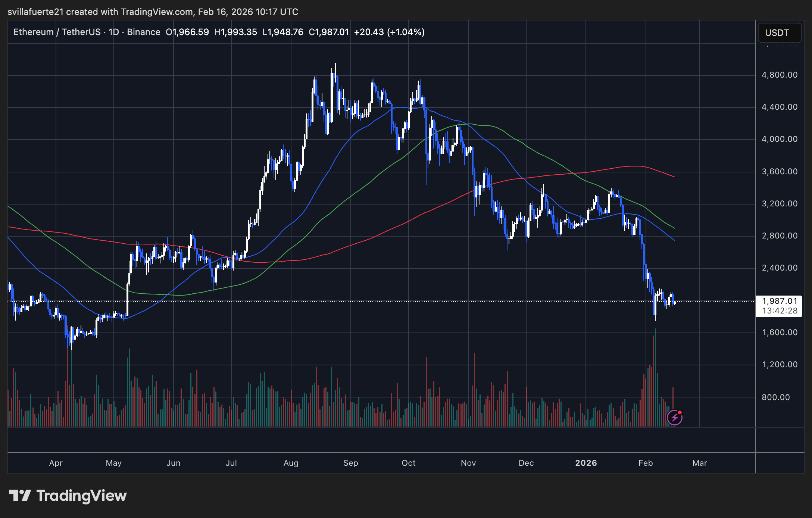Click the O1,966.59 open value in the legend
This screenshot has width=812, height=518.
pyautogui.click(x=187, y=32)
